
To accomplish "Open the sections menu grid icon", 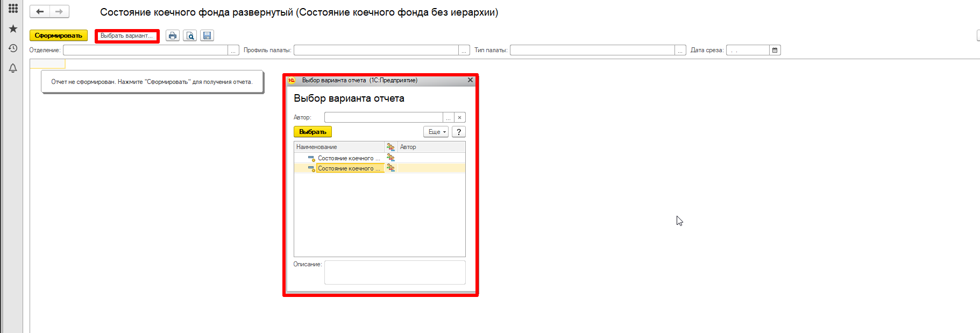I will coord(13,9).
